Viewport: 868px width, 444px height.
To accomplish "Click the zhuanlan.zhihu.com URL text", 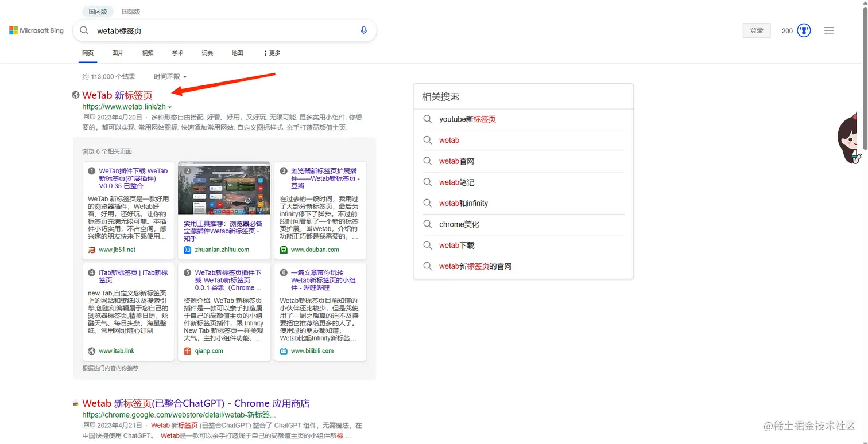I will coord(222,250).
